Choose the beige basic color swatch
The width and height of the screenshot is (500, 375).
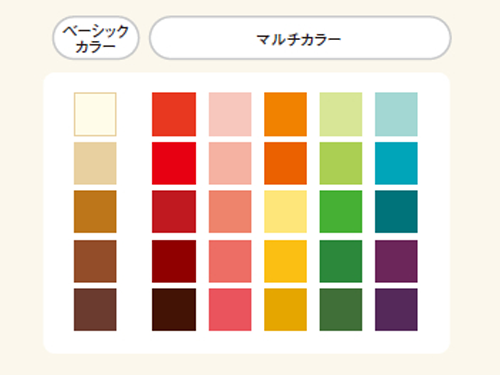coord(95,163)
